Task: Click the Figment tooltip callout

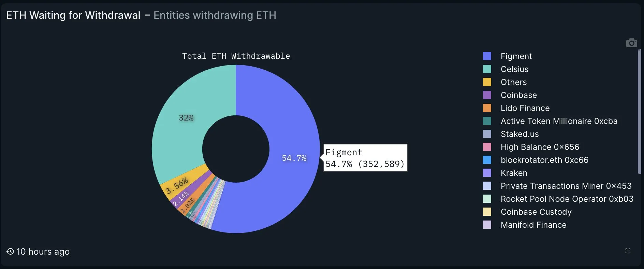Action: pos(365,157)
